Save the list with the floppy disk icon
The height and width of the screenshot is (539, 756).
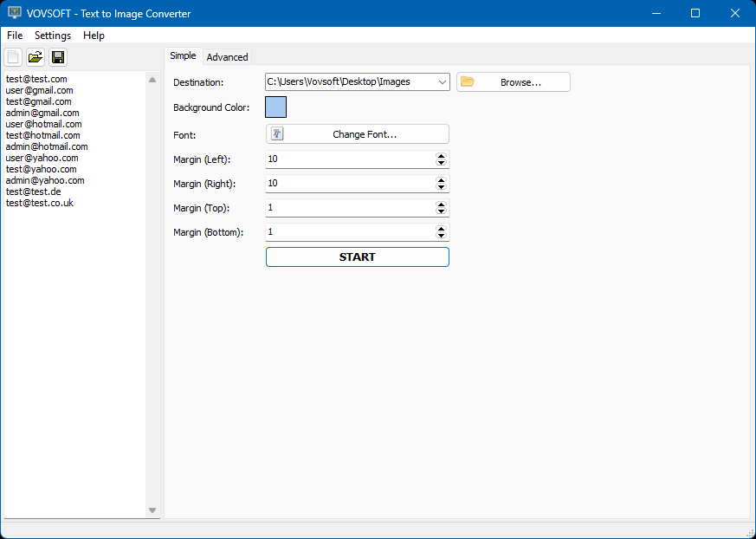point(58,57)
